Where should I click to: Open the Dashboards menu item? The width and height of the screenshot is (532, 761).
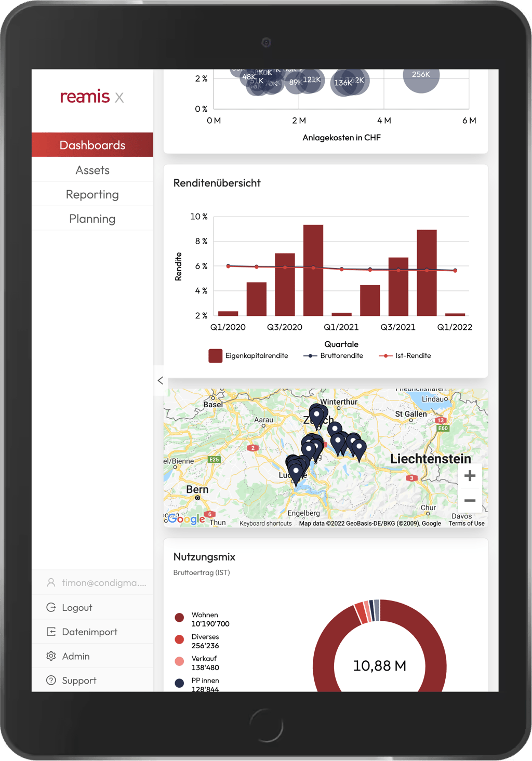click(92, 145)
